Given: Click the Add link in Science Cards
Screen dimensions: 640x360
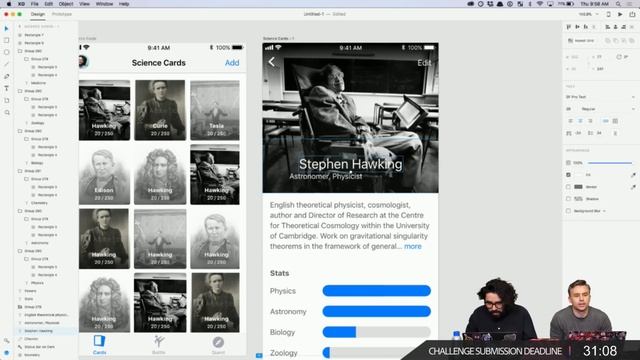Looking at the screenshot, I should pos(232,63).
